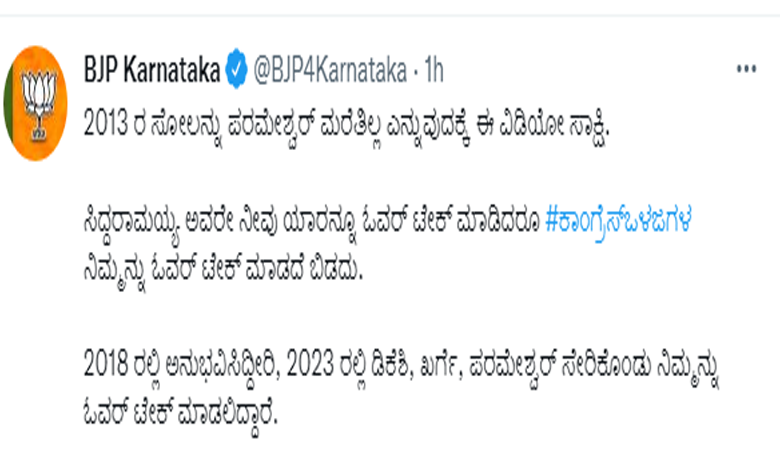The image size is (780, 450).
Task: Open the blue #ಕಾಂಗ್ರೆಸ್‌ಒಳಜಗಳ hashtag
Action: (618, 221)
